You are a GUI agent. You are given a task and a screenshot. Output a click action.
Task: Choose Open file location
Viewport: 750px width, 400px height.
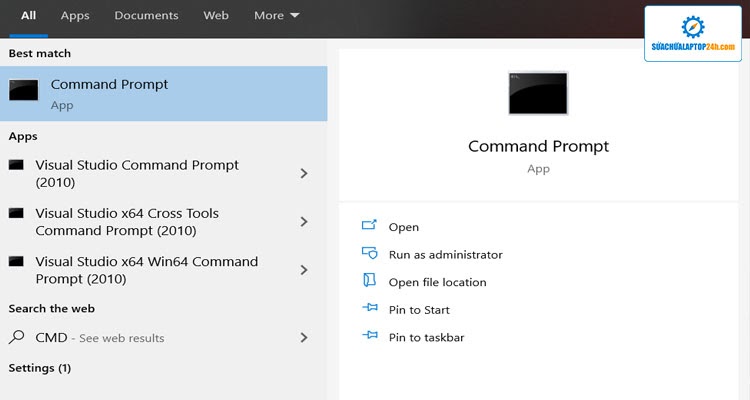coord(438,282)
